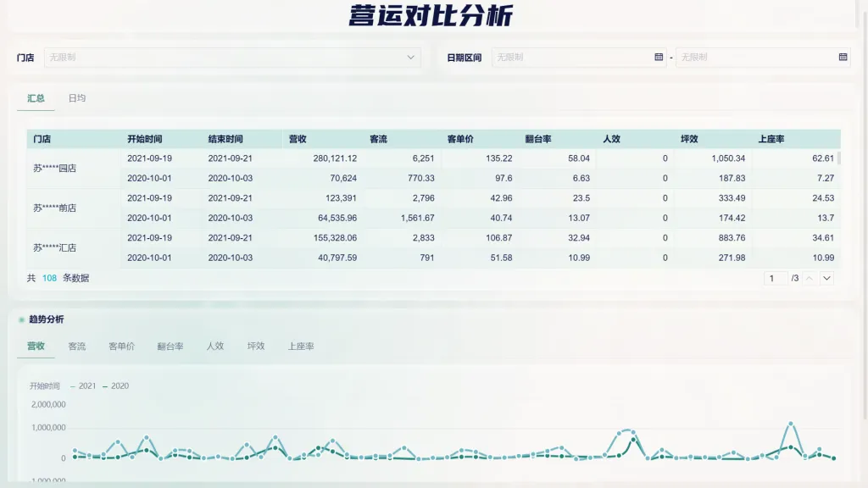Image resolution: width=868 pixels, height=488 pixels.
Task: Go to previous table page arrow
Action: (x=809, y=278)
